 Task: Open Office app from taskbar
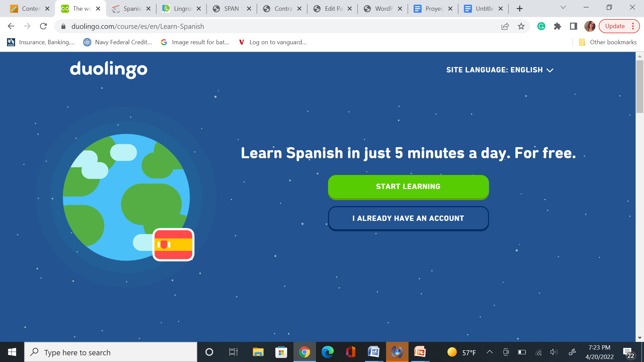351,352
